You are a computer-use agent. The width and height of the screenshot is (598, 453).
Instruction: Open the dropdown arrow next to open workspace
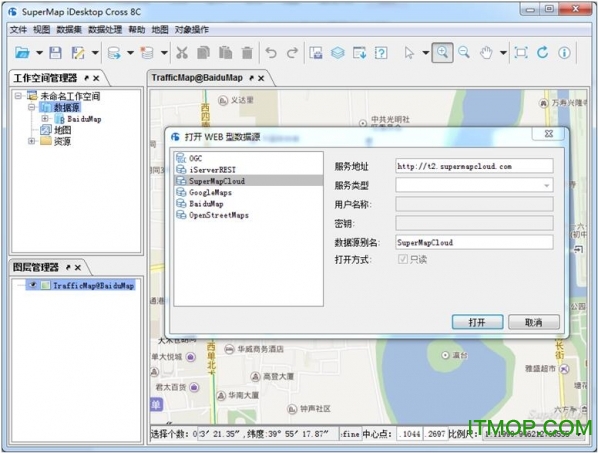coord(39,53)
